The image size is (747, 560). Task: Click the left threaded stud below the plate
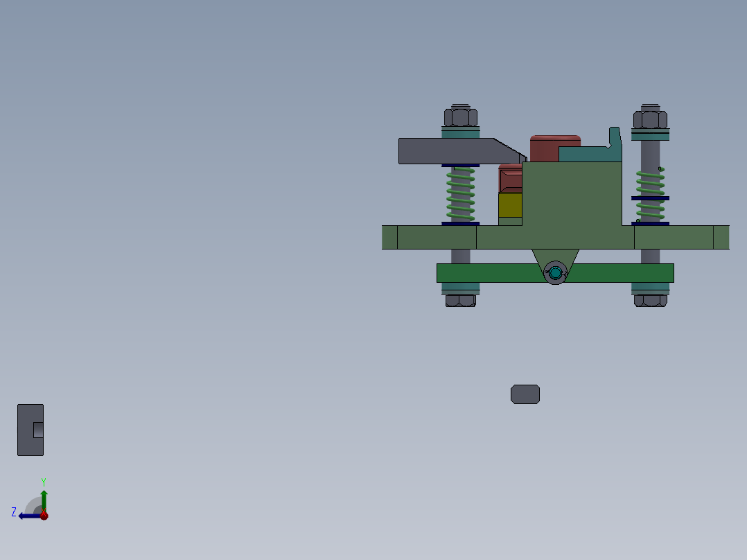[459, 256]
